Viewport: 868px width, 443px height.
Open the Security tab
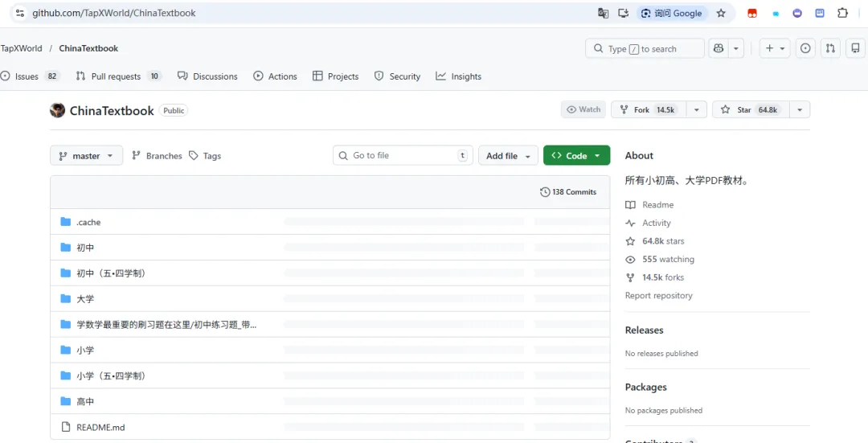[398, 76]
